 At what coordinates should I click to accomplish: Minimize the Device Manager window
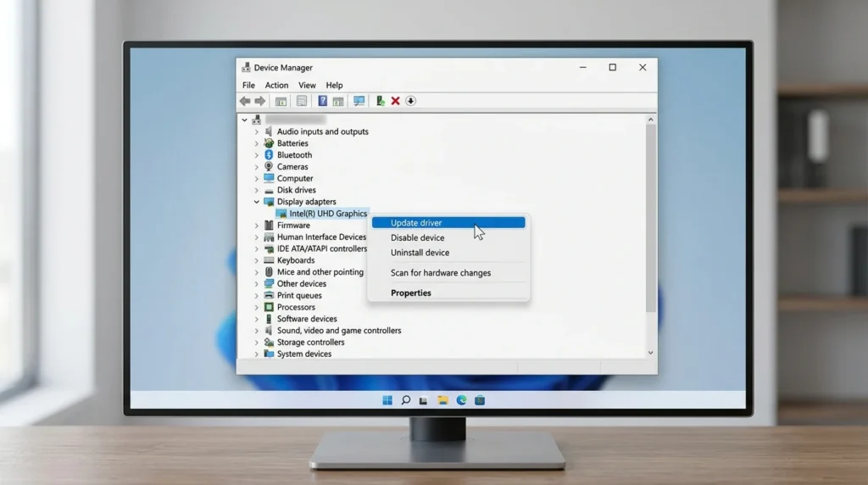(x=583, y=68)
